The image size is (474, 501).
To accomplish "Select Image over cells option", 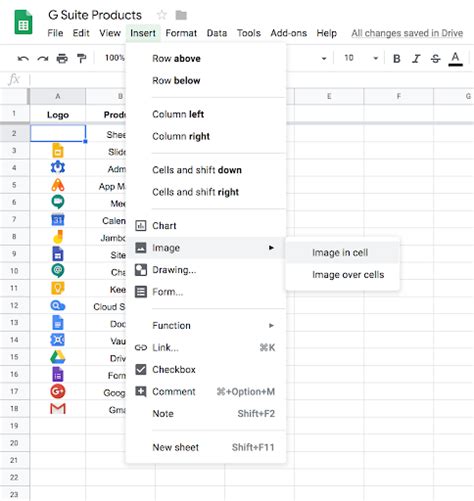I will click(342, 275).
